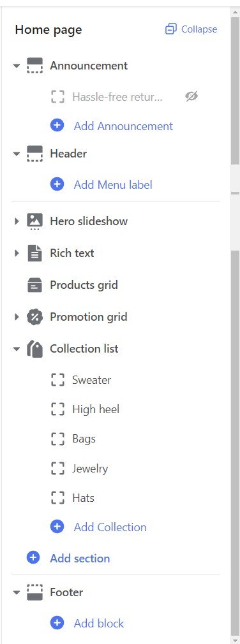The height and width of the screenshot is (644, 240).
Task: Collapse the Collection list section arrow
Action: [x=17, y=349]
